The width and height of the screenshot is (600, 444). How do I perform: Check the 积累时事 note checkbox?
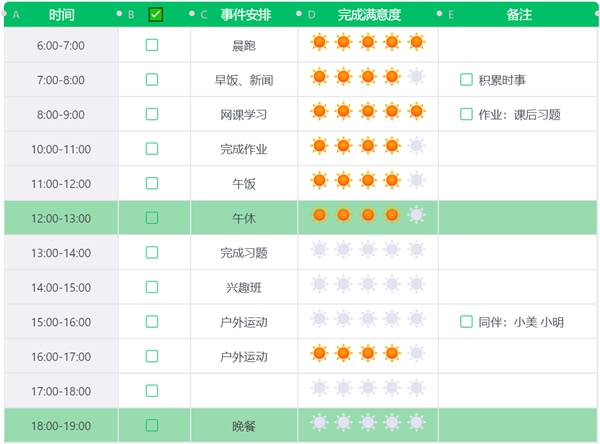466,80
